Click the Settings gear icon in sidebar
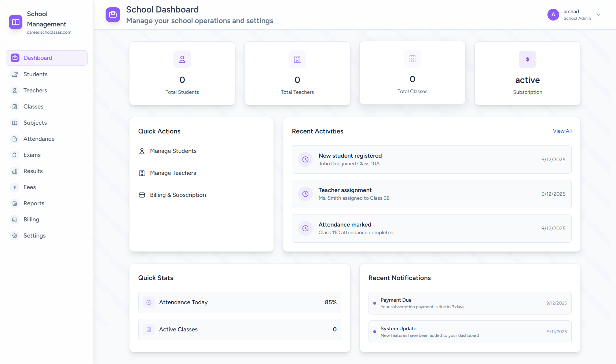Screen dimensions: 616x364 click(x=15, y=236)
